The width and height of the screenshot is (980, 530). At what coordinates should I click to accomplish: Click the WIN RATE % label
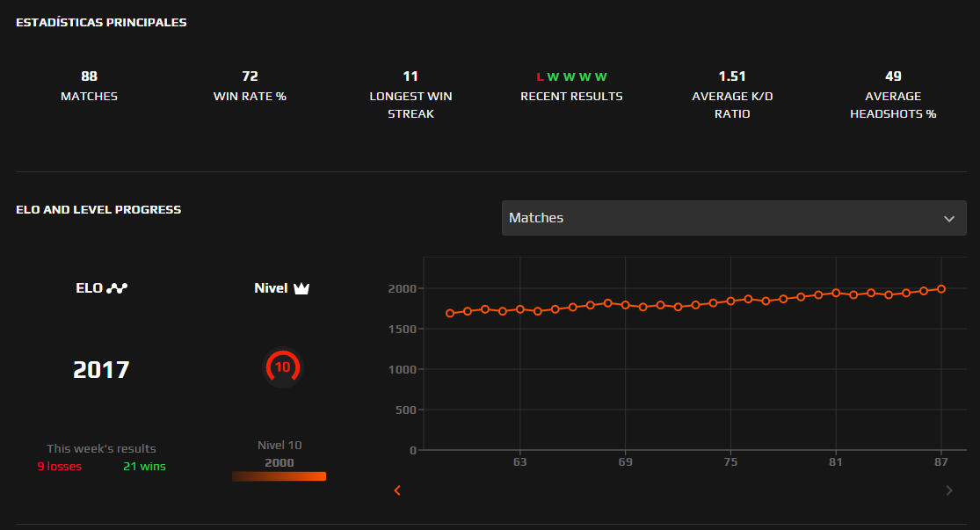pos(250,97)
